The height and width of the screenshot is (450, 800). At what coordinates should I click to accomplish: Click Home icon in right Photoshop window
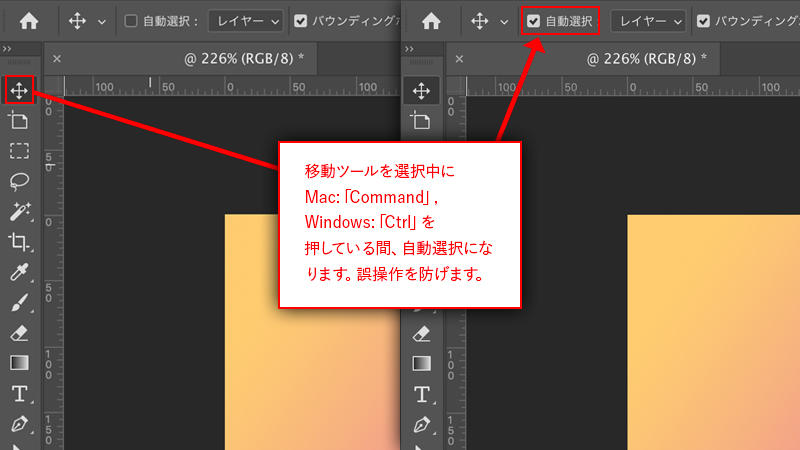point(431,21)
